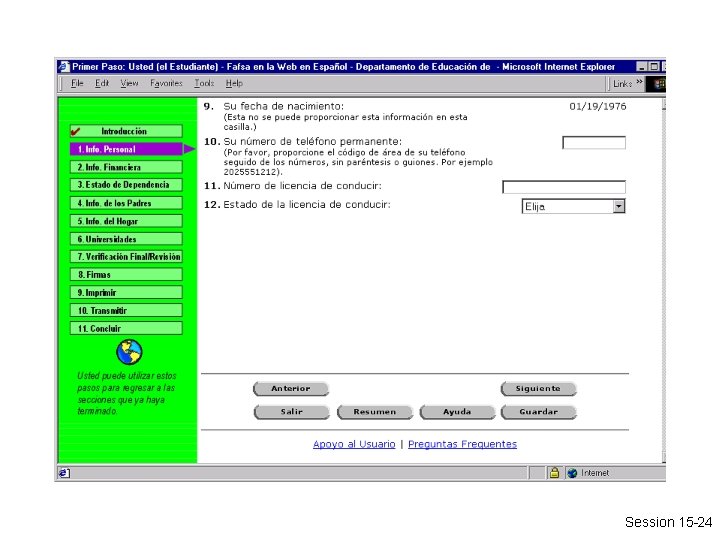
Task: Open the Help menu
Action: point(234,84)
